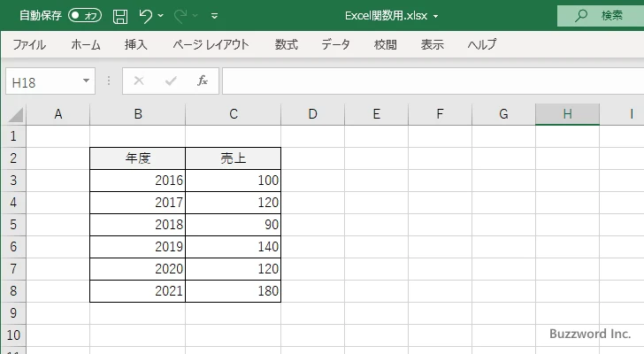
Task: Click the sales cell containing 140
Action: [234, 247]
